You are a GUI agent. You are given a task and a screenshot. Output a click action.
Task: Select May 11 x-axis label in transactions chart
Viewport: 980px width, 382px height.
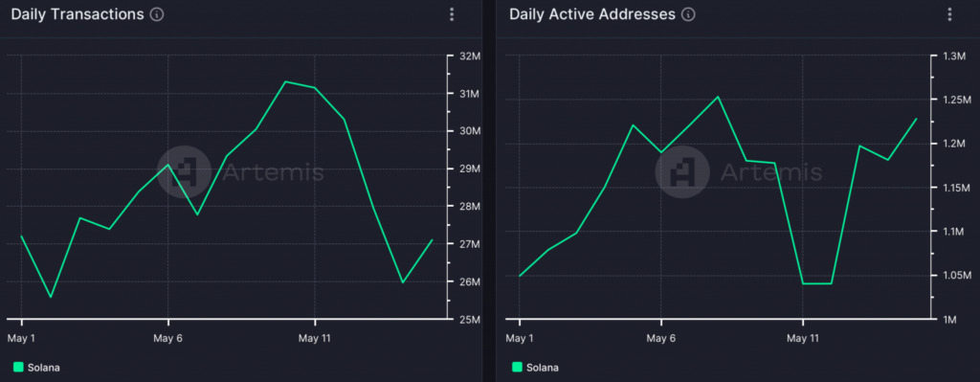(x=314, y=338)
